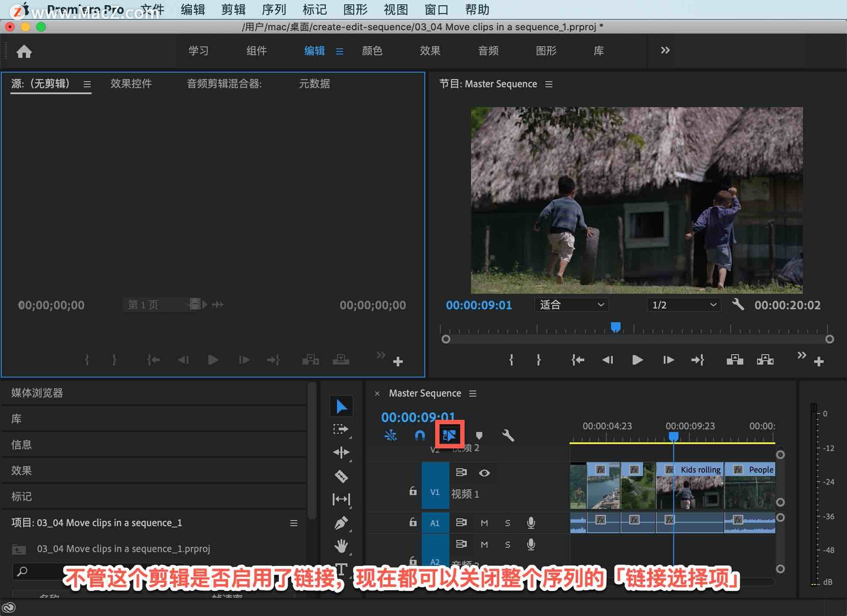Screen dimensions: 847x616
Task: Solo track A2
Action: tap(507, 545)
